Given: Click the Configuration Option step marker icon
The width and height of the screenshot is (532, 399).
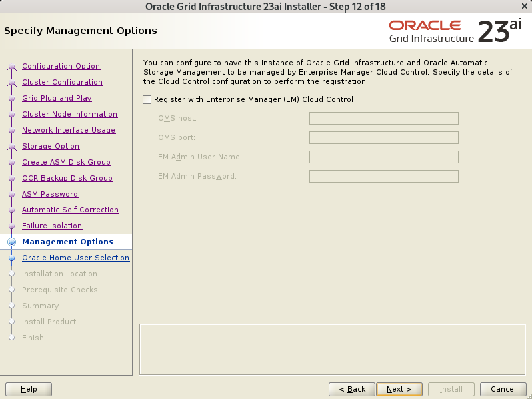Looking at the screenshot, I should [x=11, y=67].
